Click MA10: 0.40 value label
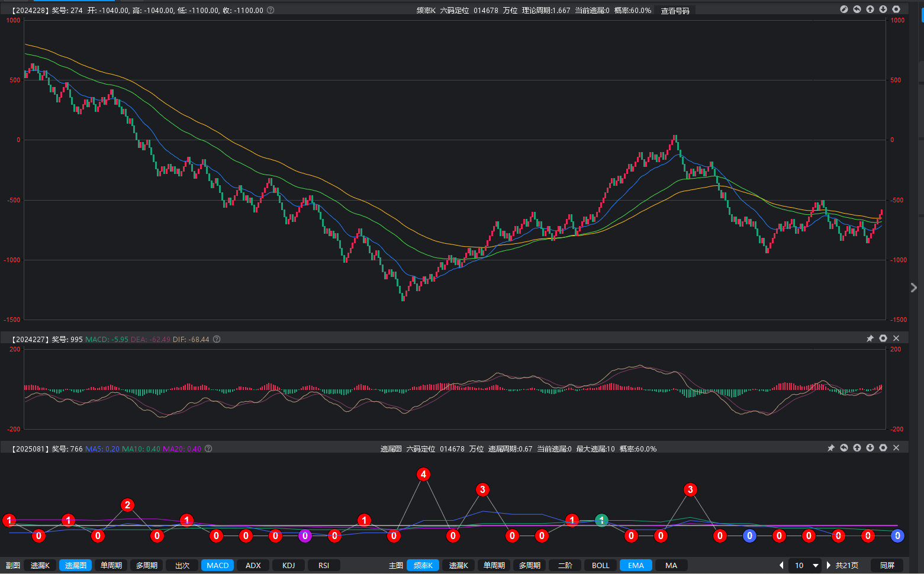 pyautogui.click(x=141, y=449)
